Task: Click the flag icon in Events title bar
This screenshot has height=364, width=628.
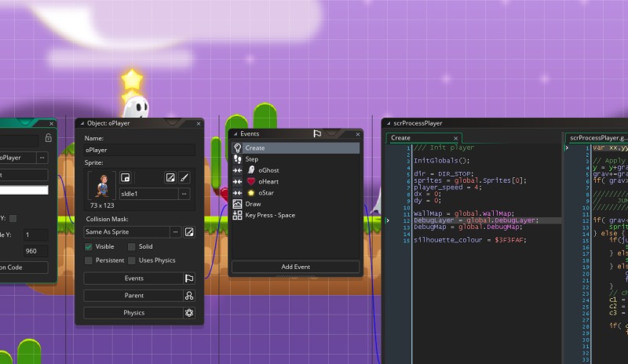Action: (x=317, y=133)
